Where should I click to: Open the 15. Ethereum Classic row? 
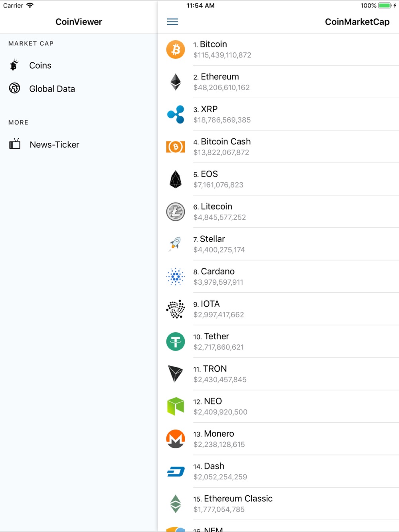click(279, 504)
